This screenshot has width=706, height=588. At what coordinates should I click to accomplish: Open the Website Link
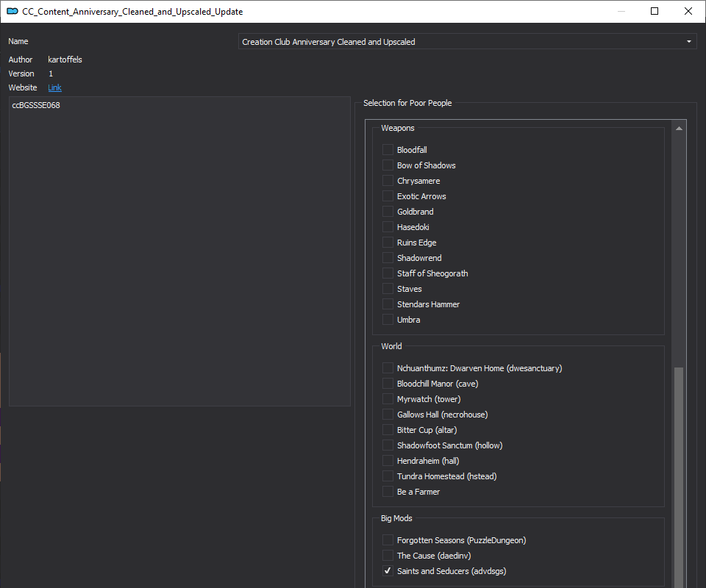[x=54, y=87]
